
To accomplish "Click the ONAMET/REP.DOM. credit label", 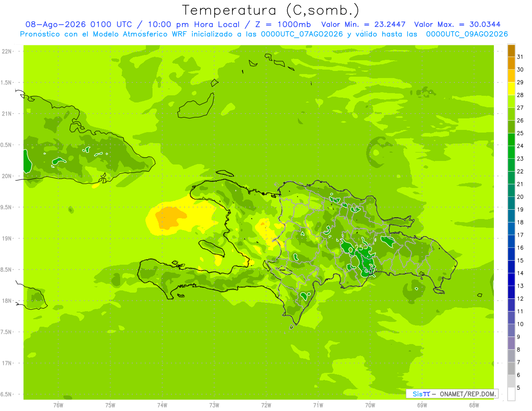I will tap(468, 394).
